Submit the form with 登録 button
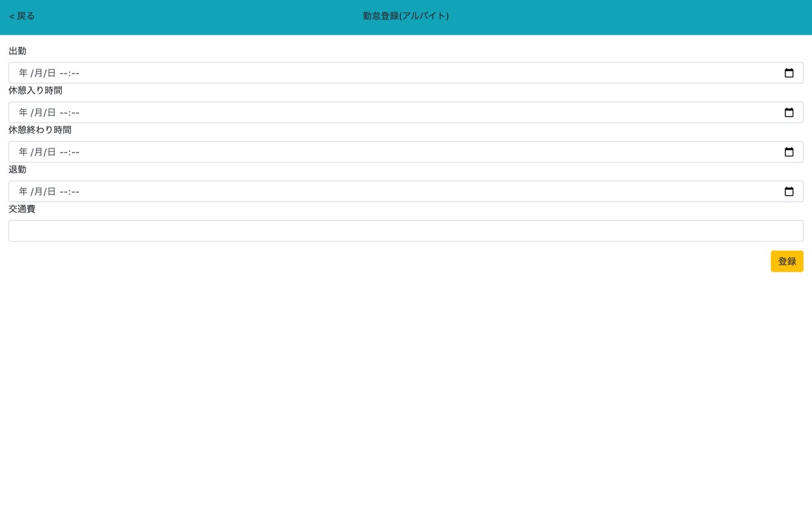This screenshot has height=508, width=812. (787, 262)
